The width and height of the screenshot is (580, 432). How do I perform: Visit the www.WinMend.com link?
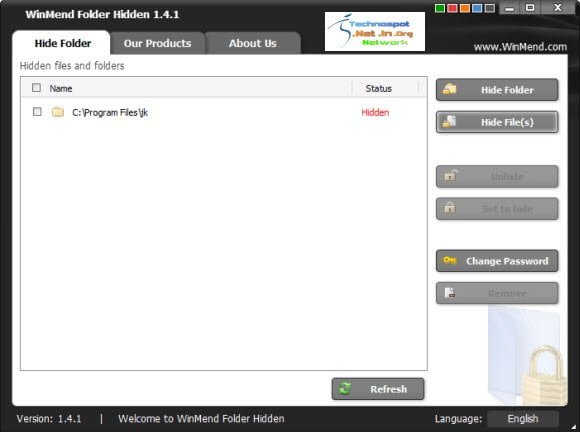520,47
